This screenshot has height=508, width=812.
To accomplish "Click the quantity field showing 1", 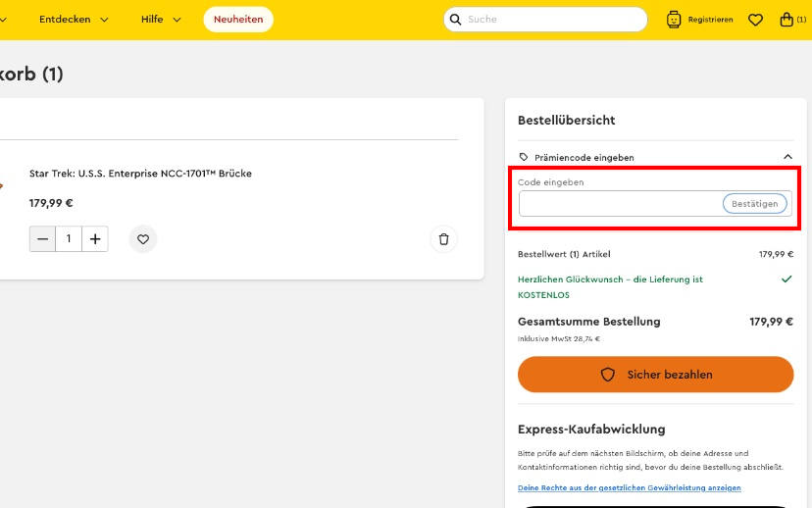I will pos(69,239).
